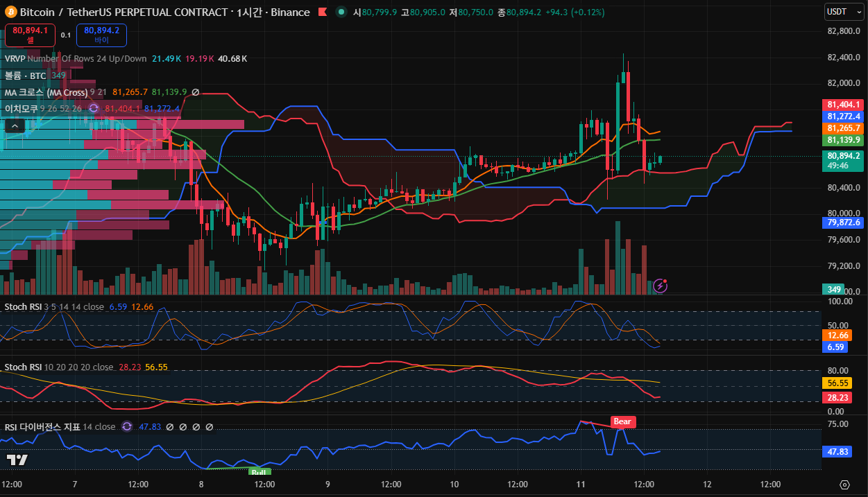Click the high value 80,905.0
Image resolution: width=868 pixels, height=497 pixels.
[427, 12]
